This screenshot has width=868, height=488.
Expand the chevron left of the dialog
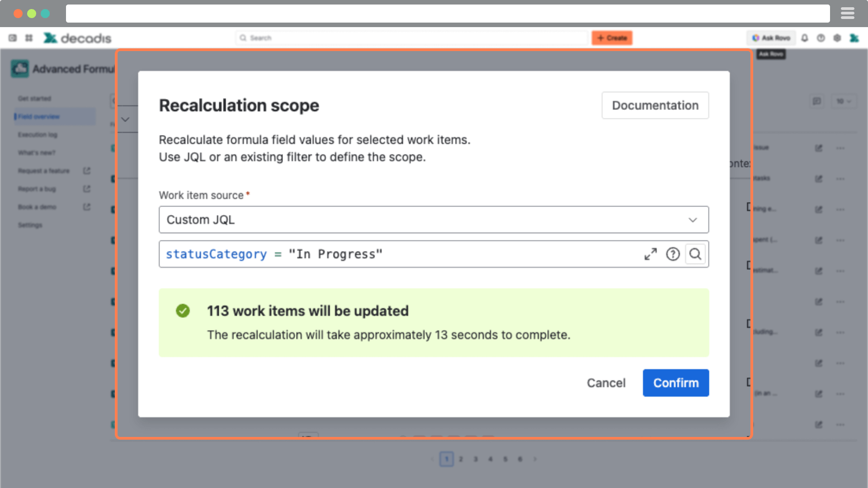click(125, 119)
